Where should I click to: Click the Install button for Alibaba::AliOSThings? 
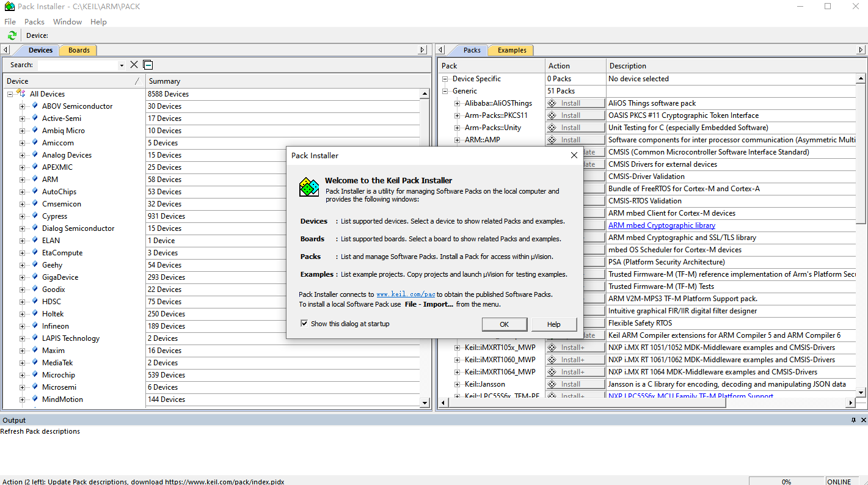[x=575, y=103]
